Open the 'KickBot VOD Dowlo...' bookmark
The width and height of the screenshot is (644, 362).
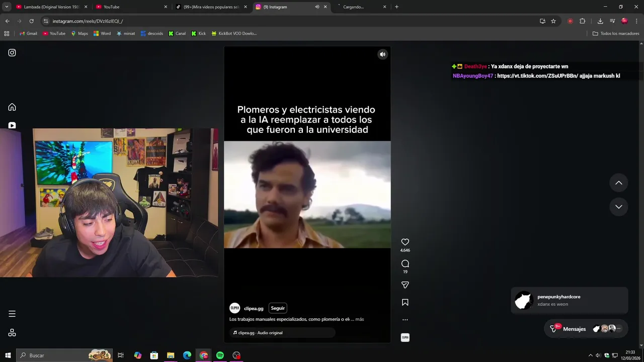pos(234,34)
